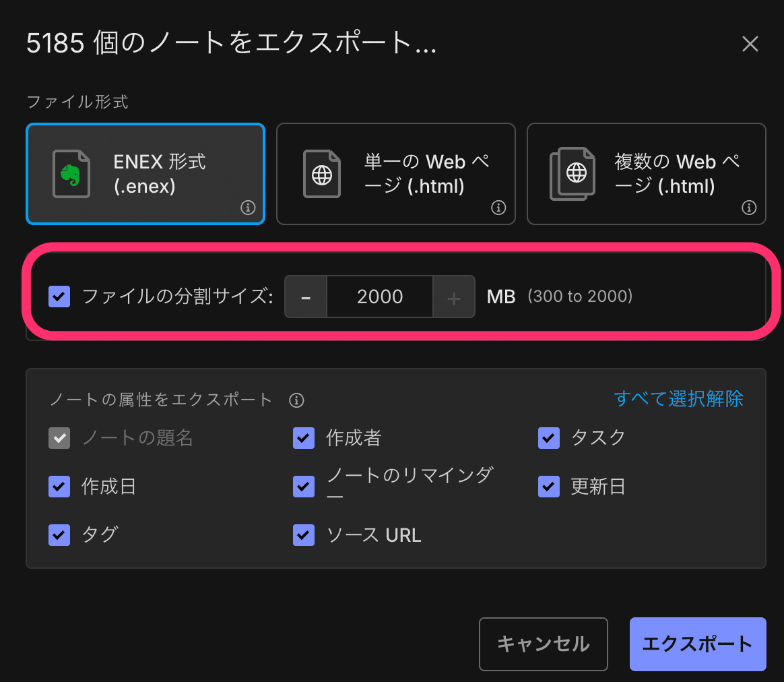Decrease split size with minus button
The height and width of the screenshot is (682, 784).
click(x=306, y=297)
